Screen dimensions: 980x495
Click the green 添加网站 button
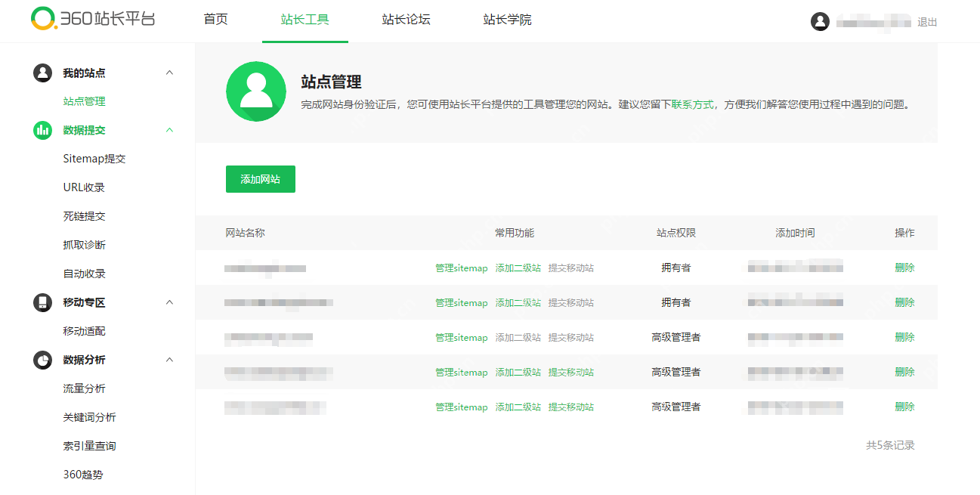coord(261,179)
